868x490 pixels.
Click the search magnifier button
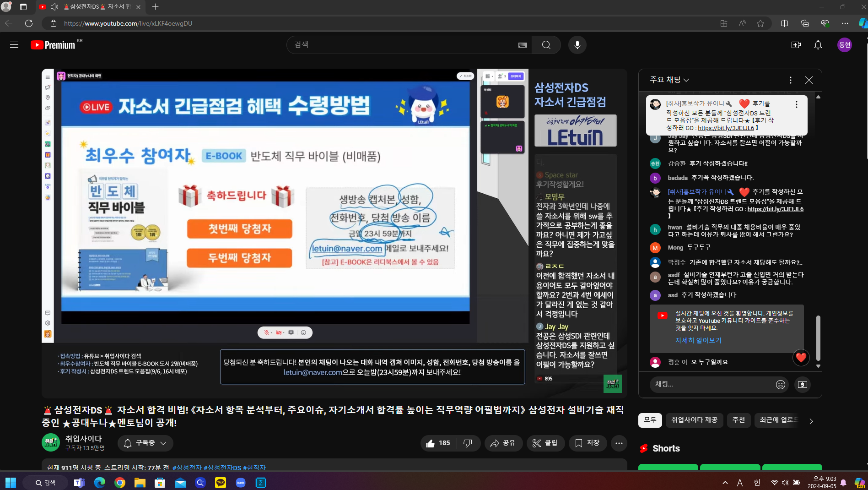point(546,45)
